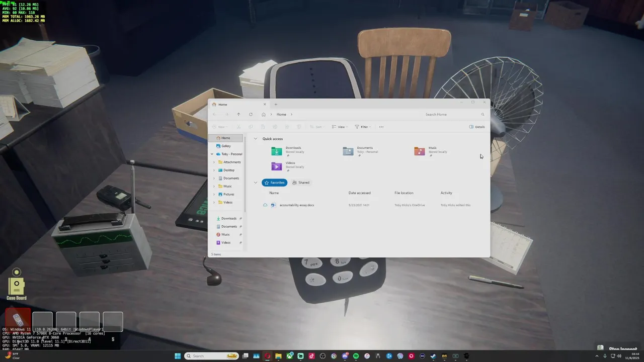This screenshot has height=362, width=644.
Task: Click the Copy icon in the toolbar
Action: pyautogui.click(x=251, y=127)
